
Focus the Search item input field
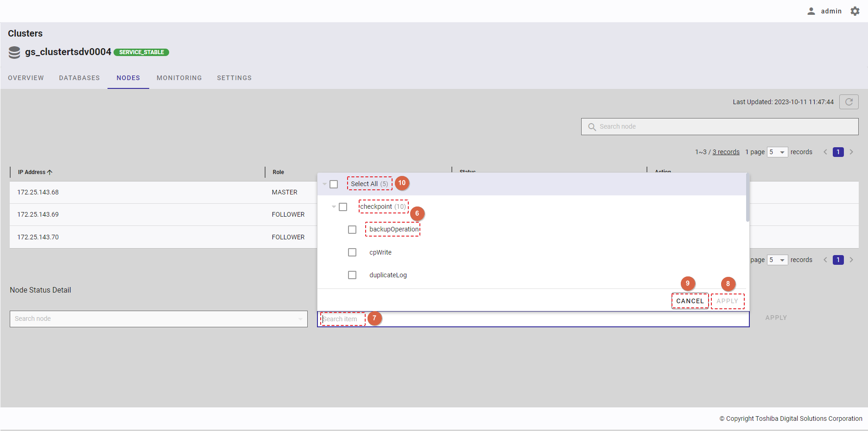(533, 319)
